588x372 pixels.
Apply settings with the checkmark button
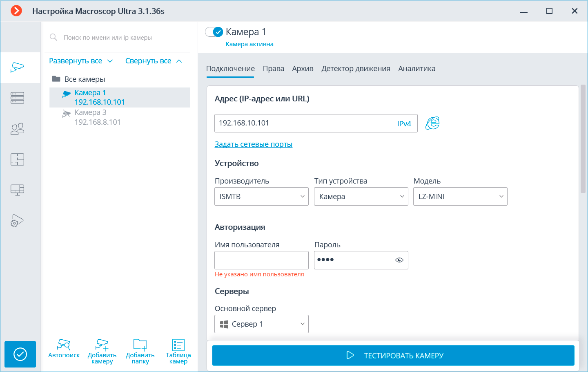[20, 354]
